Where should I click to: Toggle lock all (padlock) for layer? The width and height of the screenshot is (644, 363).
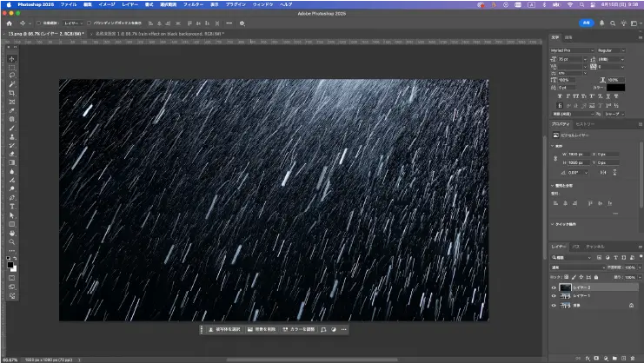[x=596, y=277]
